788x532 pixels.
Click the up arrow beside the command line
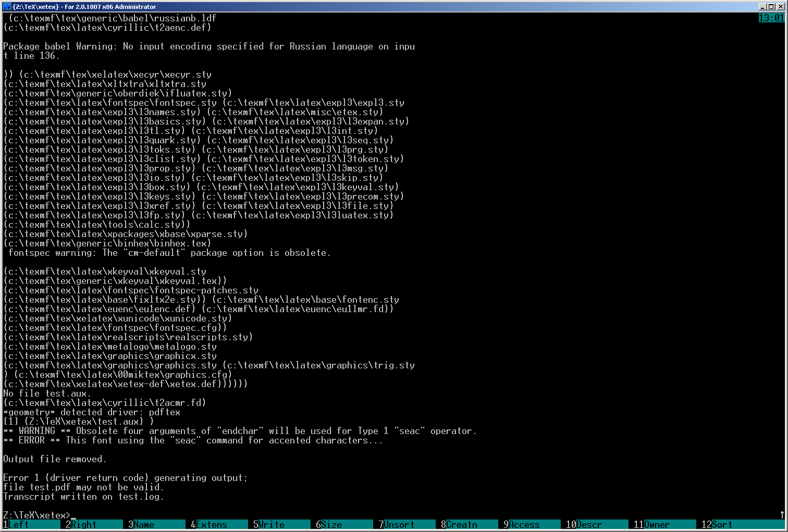click(782, 515)
